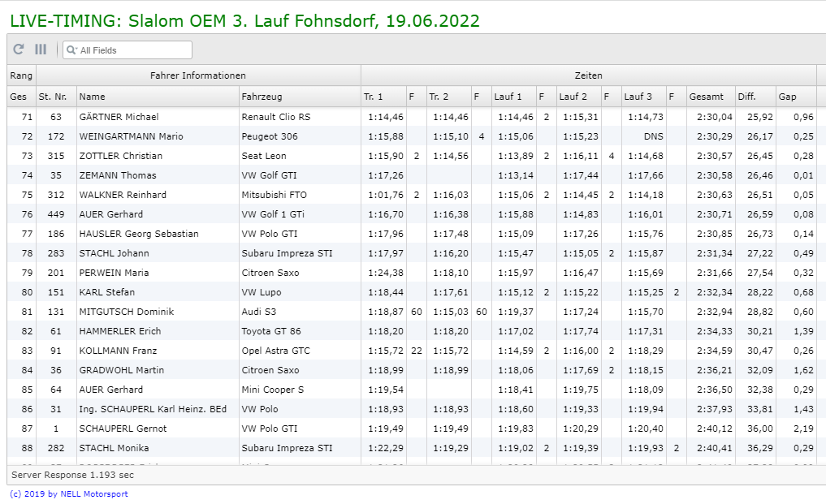Open the NELL Motorsport copyright link

pyautogui.click(x=68, y=493)
